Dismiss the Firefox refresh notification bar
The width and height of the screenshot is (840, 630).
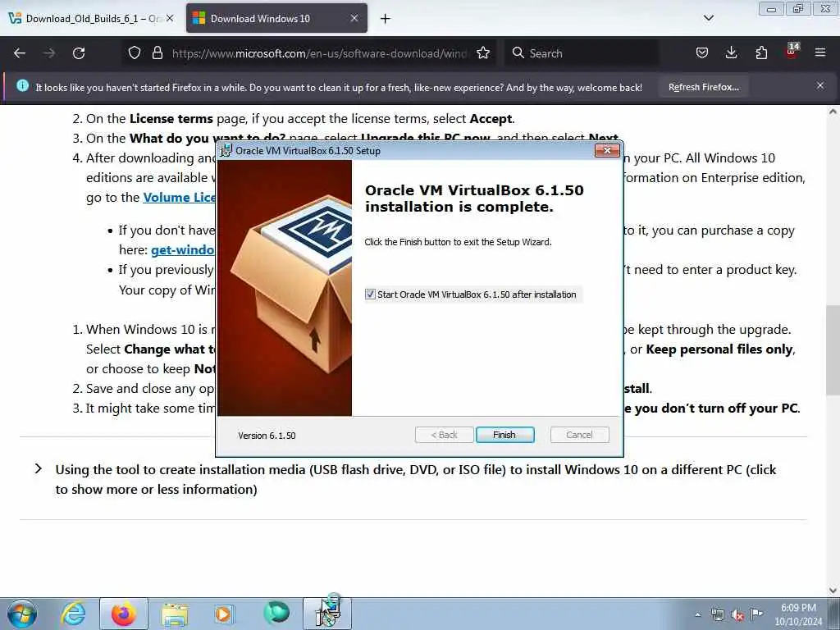tap(820, 85)
